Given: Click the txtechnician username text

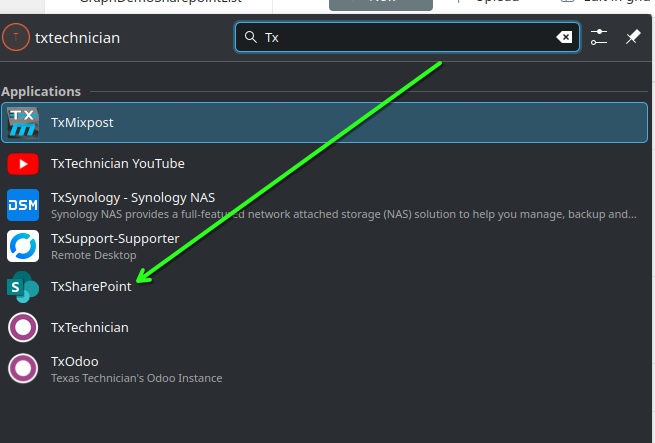Looking at the screenshot, I should [77, 38].
